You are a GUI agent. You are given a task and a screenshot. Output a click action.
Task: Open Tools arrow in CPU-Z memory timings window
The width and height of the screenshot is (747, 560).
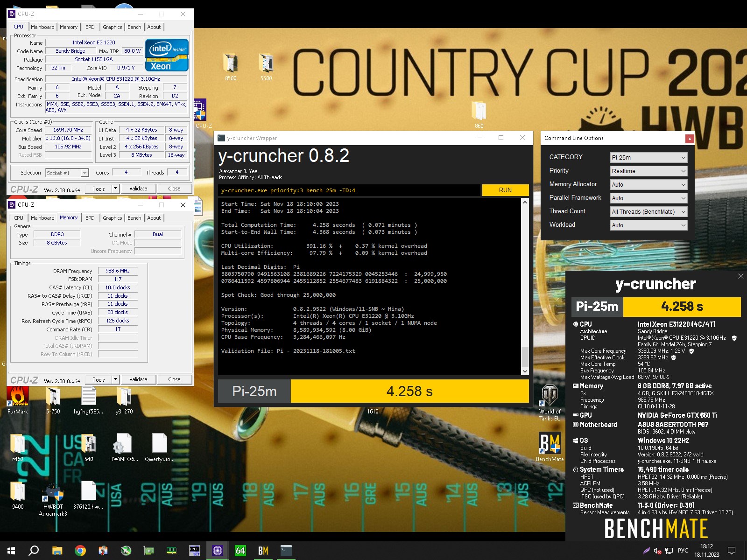[x=116, y=379]
